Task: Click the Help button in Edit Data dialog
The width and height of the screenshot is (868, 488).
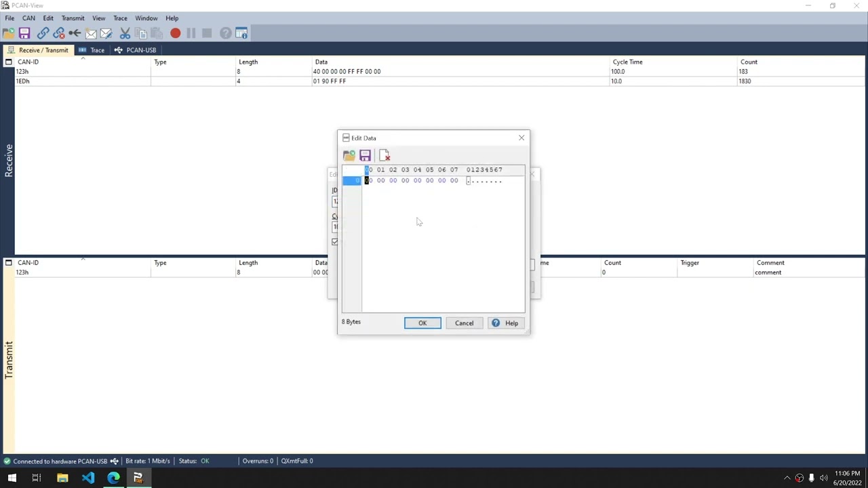Action: point(505,323)
